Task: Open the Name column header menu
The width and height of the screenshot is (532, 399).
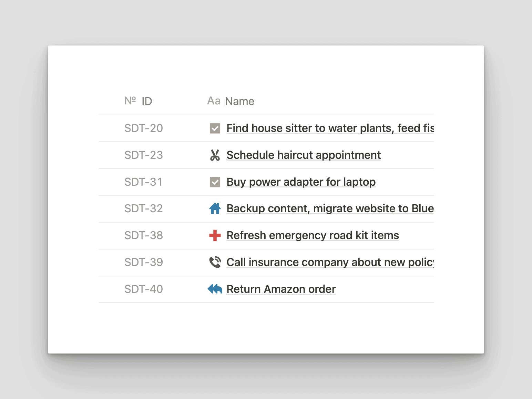Action: 239,101
